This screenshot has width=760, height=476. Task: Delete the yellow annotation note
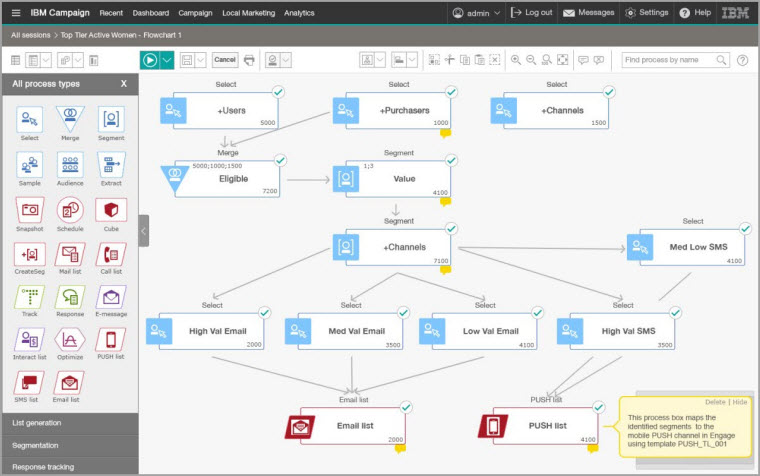pos(715,402)
